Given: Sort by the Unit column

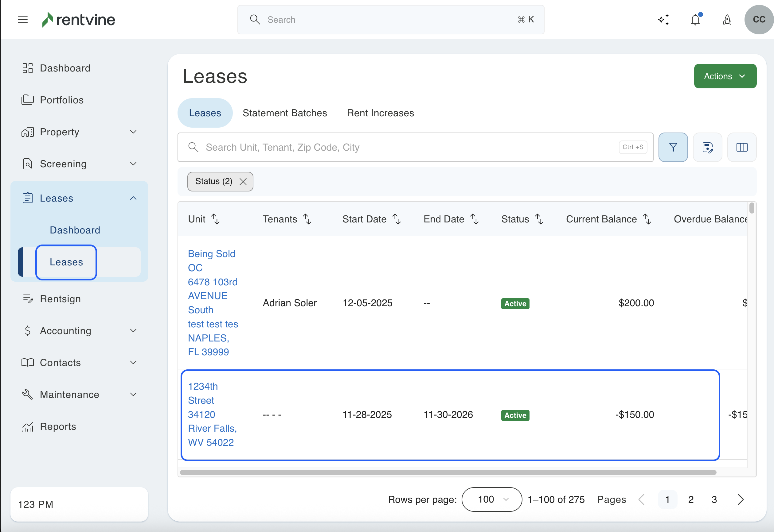Looking at the screenshot, I should [x=216, y=219].
